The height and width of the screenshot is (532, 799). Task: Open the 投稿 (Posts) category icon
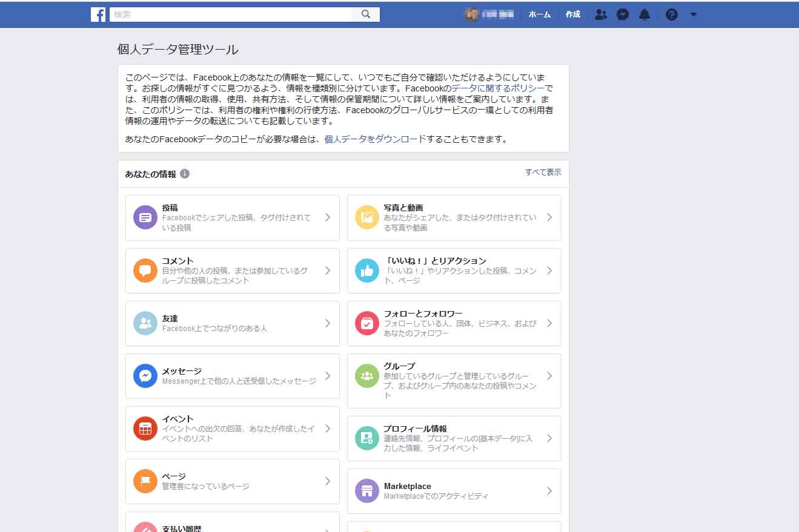(x=145, y=218)
